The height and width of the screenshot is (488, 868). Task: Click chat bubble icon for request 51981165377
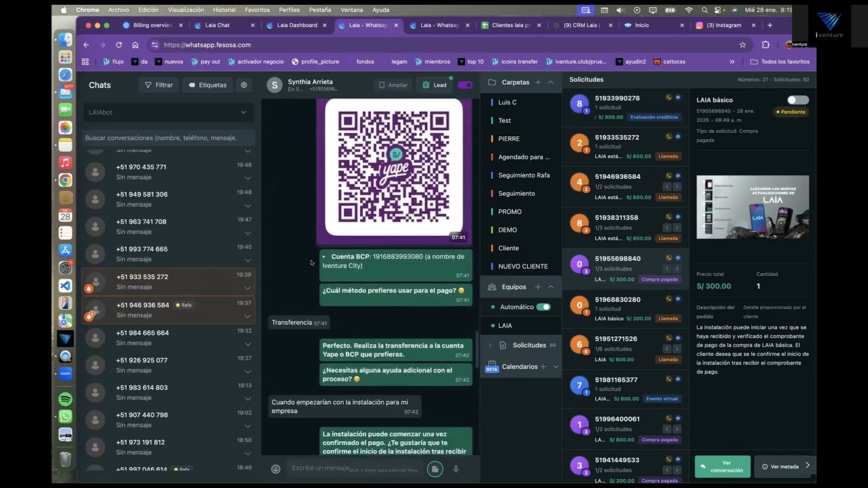677,380
